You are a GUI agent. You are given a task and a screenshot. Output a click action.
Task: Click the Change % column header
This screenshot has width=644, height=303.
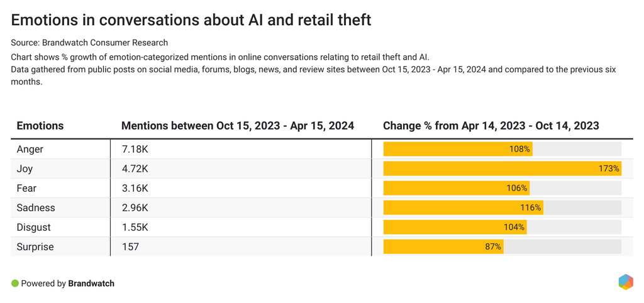(x=491, y=126)
